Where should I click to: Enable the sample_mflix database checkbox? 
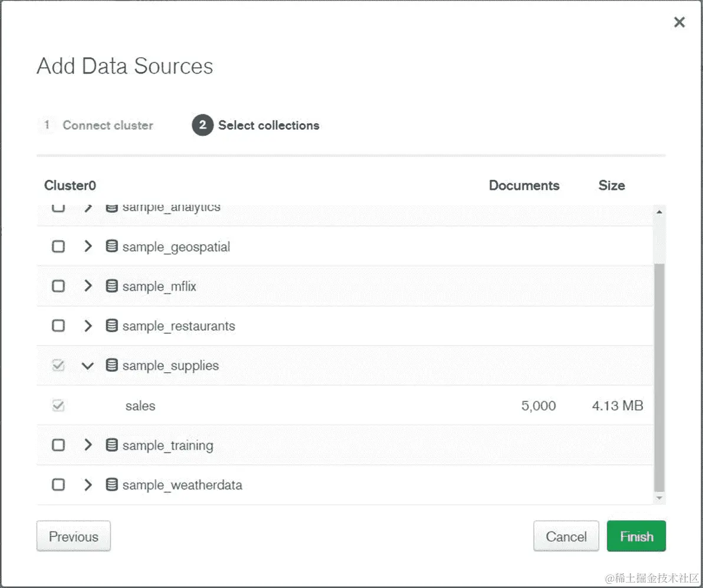(58, 286)
